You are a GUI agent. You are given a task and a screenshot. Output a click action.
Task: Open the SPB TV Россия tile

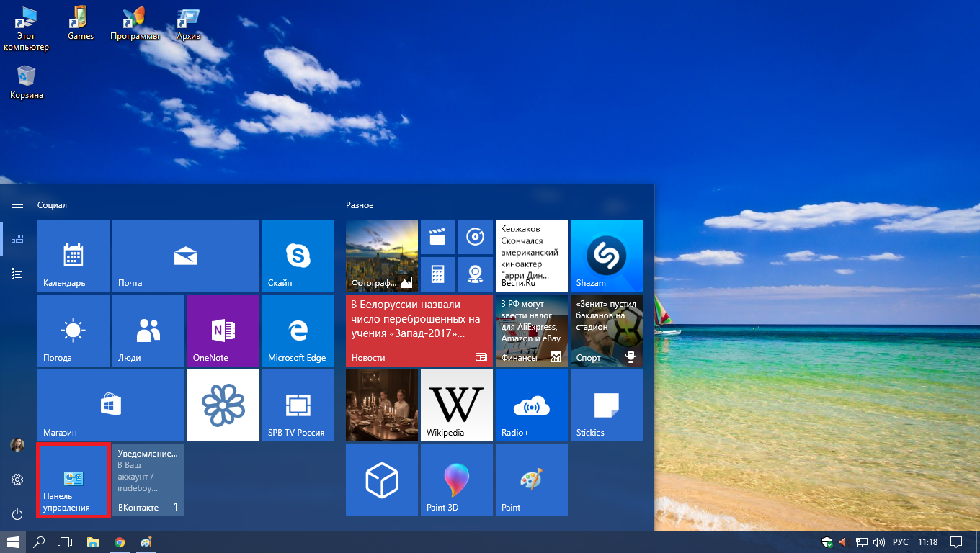tap(298, 405)
